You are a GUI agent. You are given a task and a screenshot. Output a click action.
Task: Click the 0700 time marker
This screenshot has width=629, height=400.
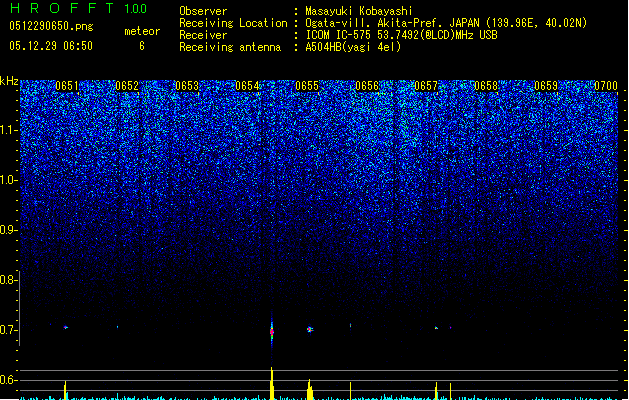pyautogui.click(x=606, y=86)
